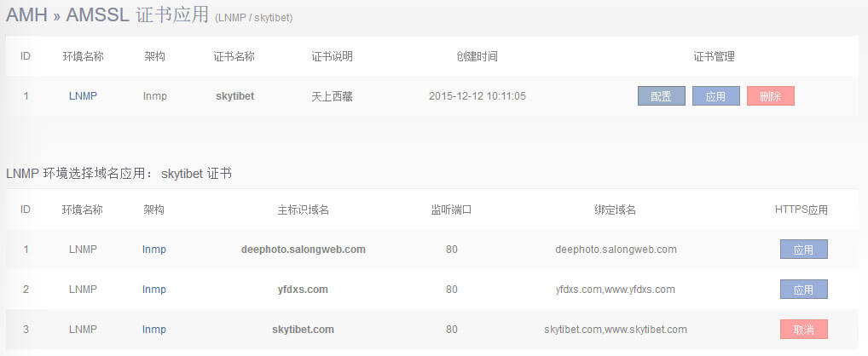Click the LNMP environment name in certificate row

point(83,96)
